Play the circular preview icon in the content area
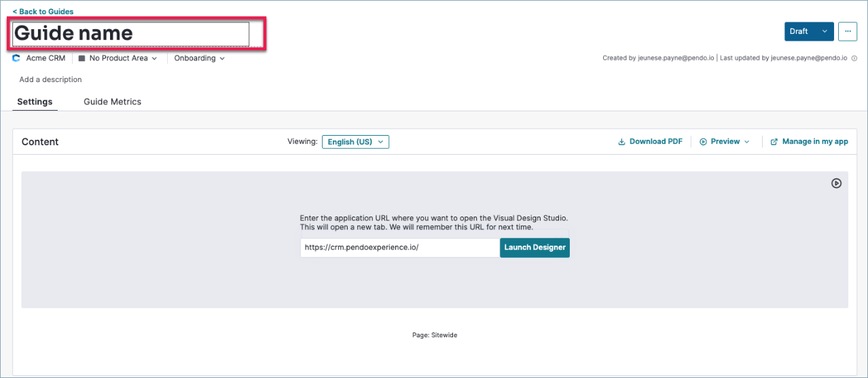 (837, 183)
